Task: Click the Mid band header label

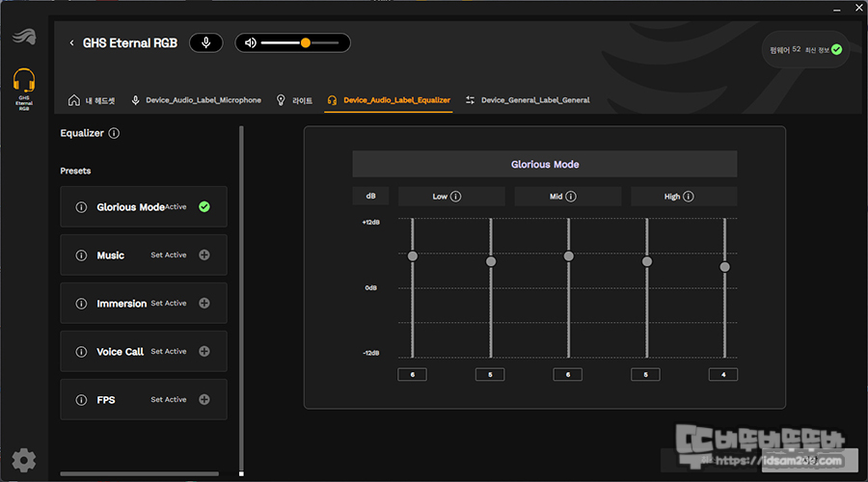Action: [x=556, y=197]
